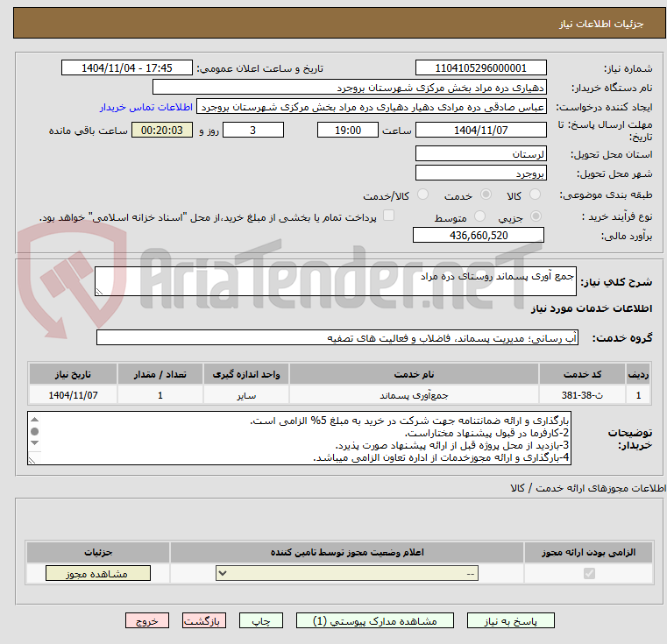Click the گروه خدمت field
Image resolution: width=667 pixels, height=644 pixels.
[337, 337]
